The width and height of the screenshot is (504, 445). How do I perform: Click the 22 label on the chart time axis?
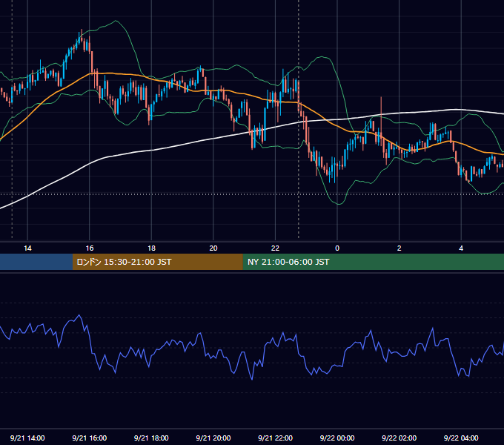275,248
